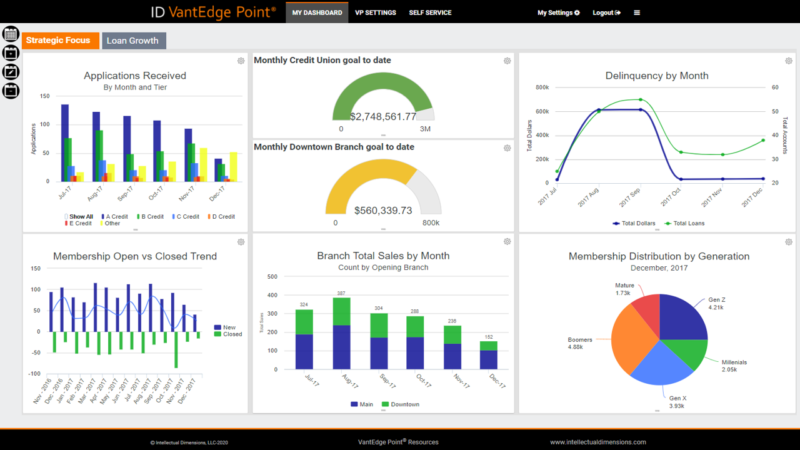Click the red Mature pie slice
This screenshot has height=450, width=800.
649,311
